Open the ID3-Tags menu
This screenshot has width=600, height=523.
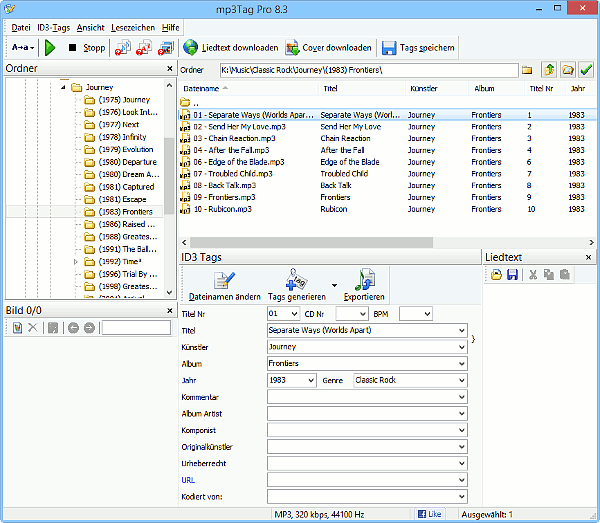tap(54, 28)
